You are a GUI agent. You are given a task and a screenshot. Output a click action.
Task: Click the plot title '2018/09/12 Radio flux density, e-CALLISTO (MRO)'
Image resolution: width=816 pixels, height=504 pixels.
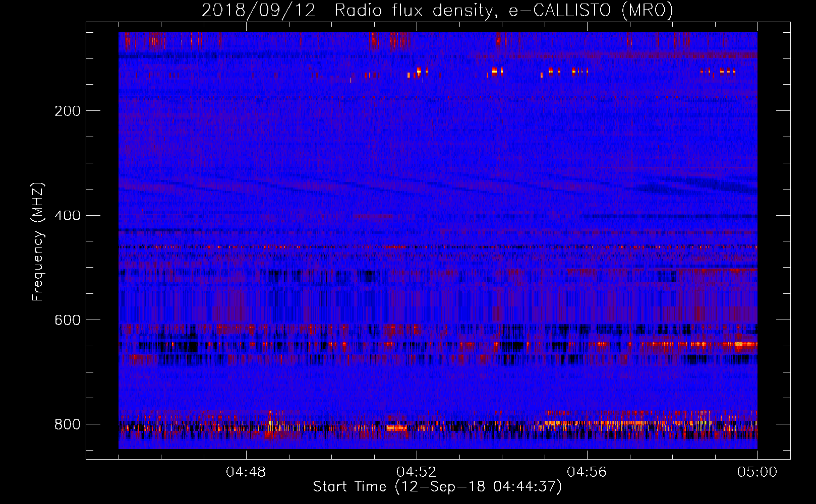coord(437,10)
